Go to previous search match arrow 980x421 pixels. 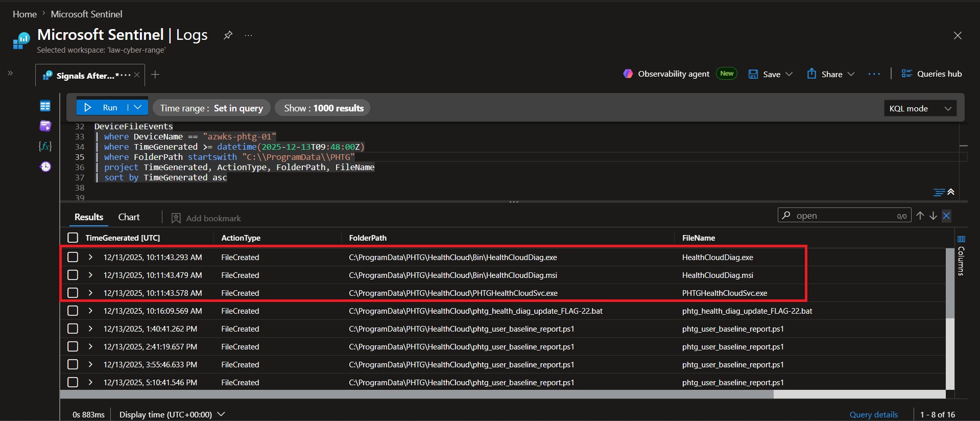(920, 216)
